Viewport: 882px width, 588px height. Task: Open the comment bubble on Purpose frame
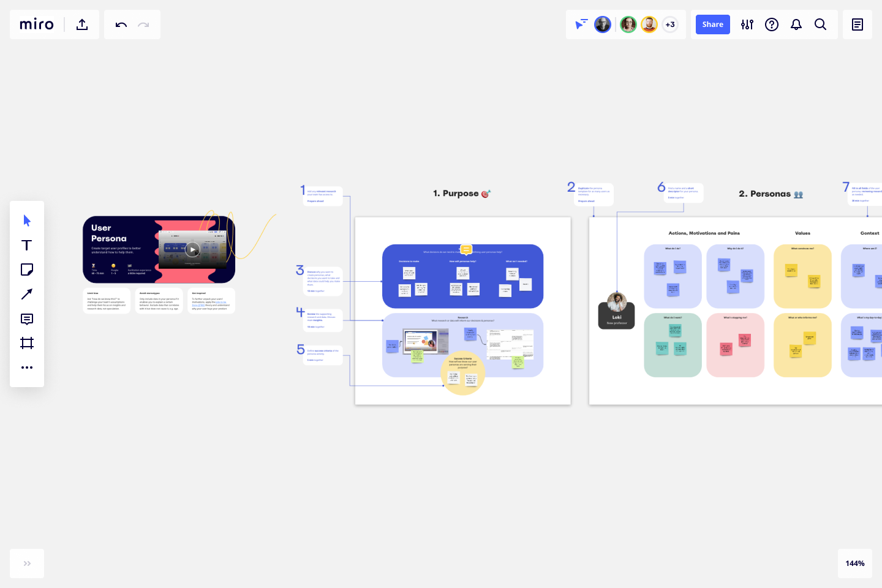[x=466, y=249]
